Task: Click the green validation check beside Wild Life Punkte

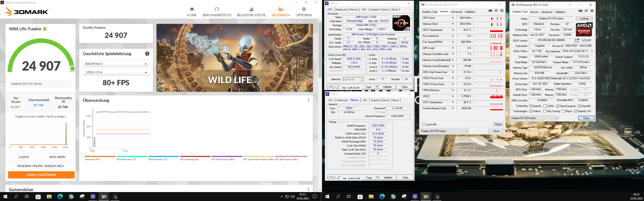Action: 45,29
